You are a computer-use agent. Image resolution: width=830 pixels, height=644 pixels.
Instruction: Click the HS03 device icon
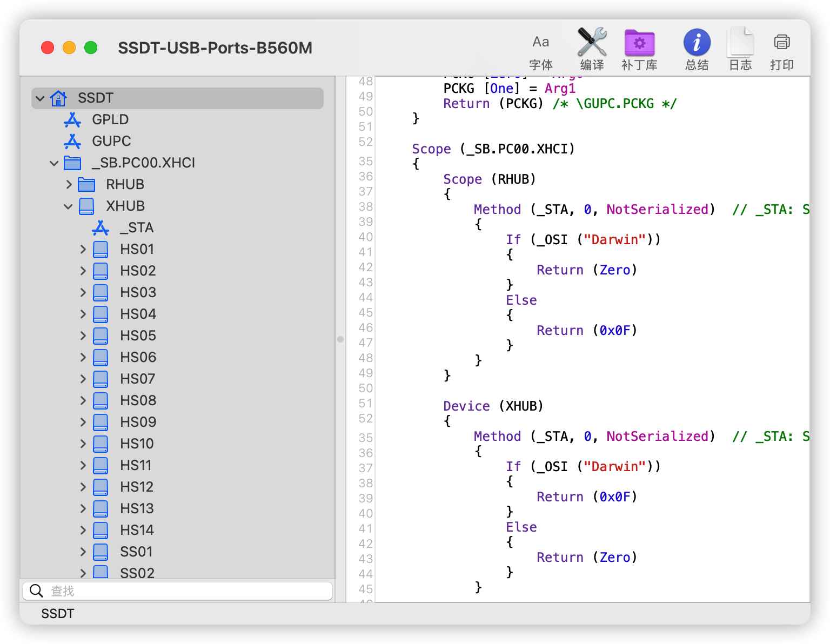(101, 292)
